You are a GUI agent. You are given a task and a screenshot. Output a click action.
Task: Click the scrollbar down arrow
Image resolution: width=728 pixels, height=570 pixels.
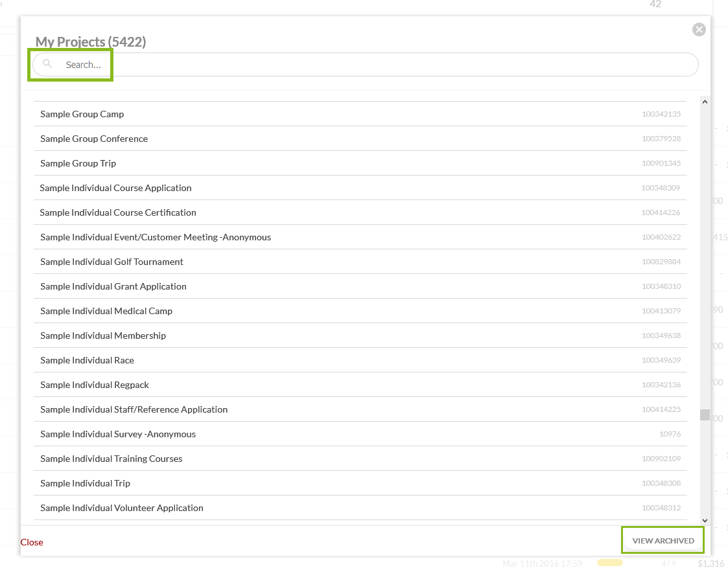(705, 520)
